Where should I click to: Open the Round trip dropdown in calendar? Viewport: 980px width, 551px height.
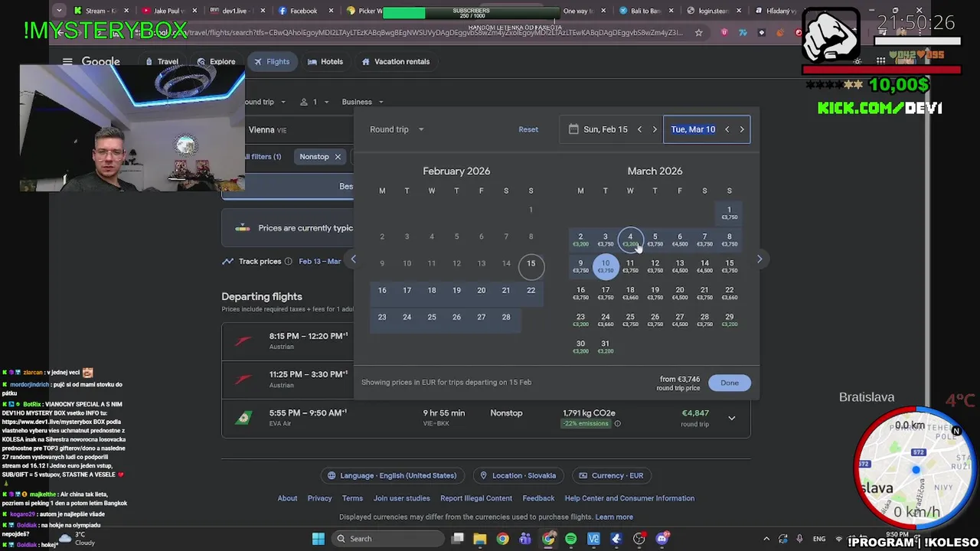pyautogui.click(x=397, y=129)
